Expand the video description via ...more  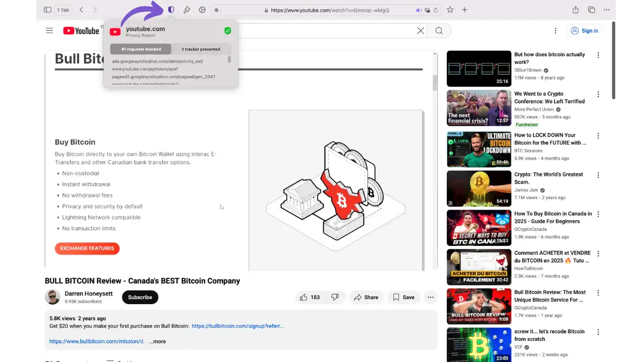click(157, 341)
